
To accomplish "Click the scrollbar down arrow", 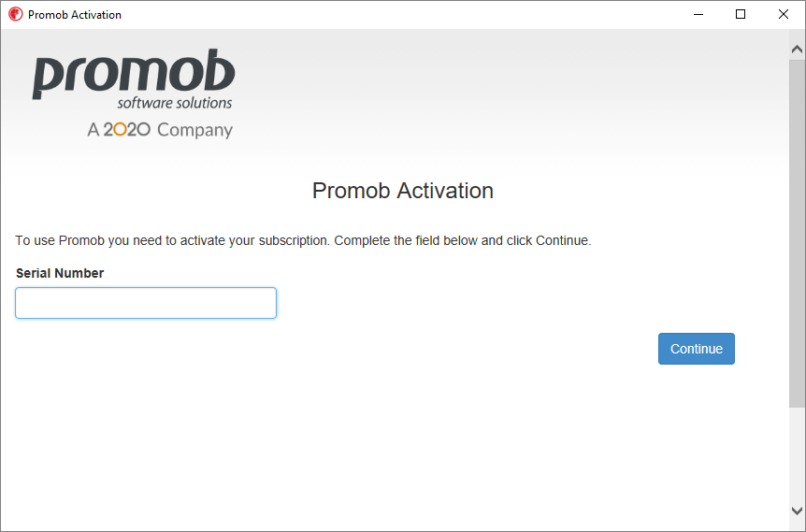I will tap(797, 510).
